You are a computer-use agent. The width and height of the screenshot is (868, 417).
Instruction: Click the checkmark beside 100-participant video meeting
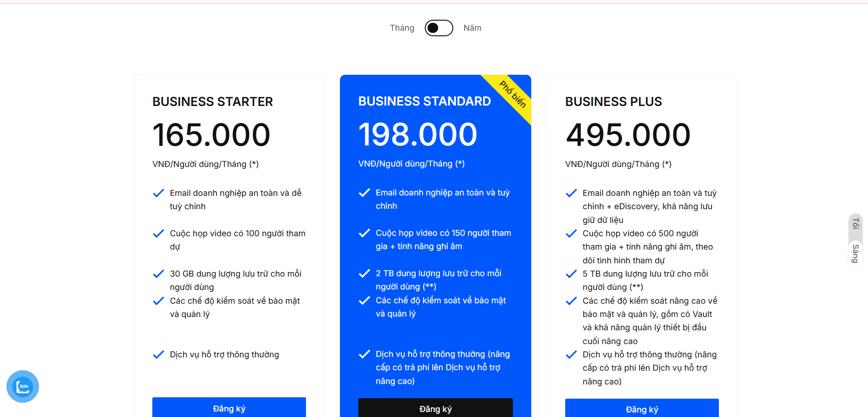point(158,234)
